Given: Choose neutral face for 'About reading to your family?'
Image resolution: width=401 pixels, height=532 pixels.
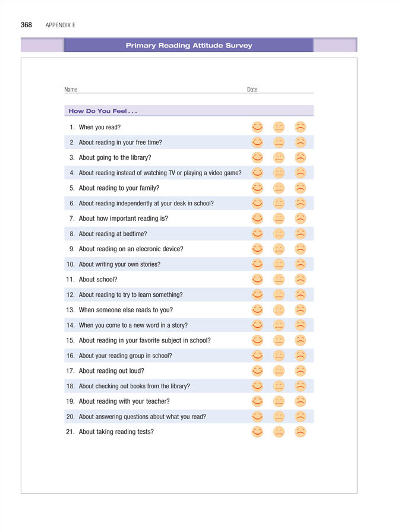Looking at the screenshot, I should click(279, 188).
